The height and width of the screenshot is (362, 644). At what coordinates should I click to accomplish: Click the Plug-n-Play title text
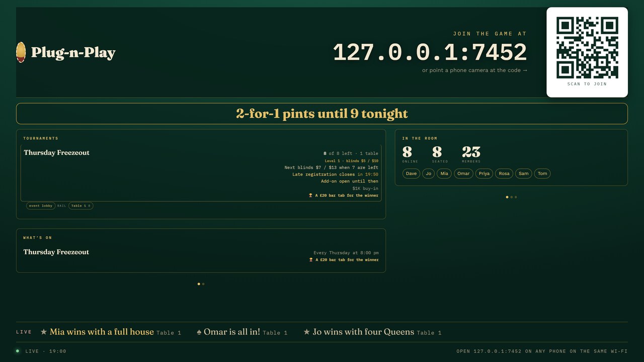(73, 52)
